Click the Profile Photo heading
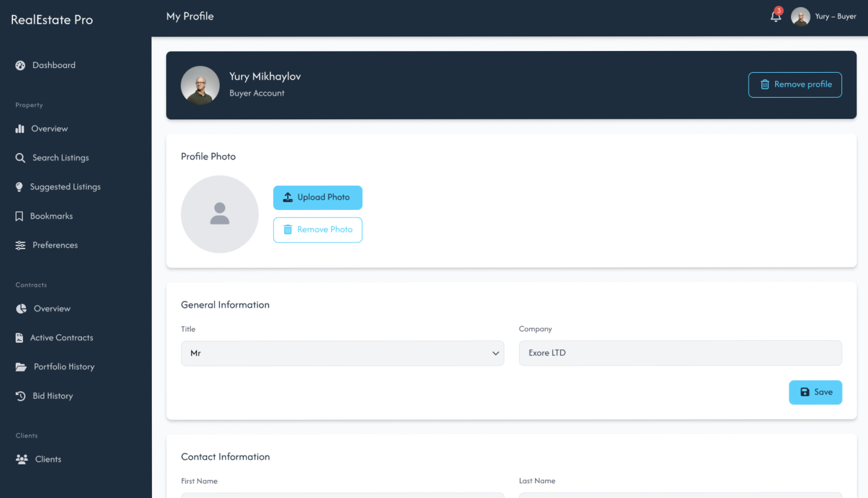 tap(208, 156)
